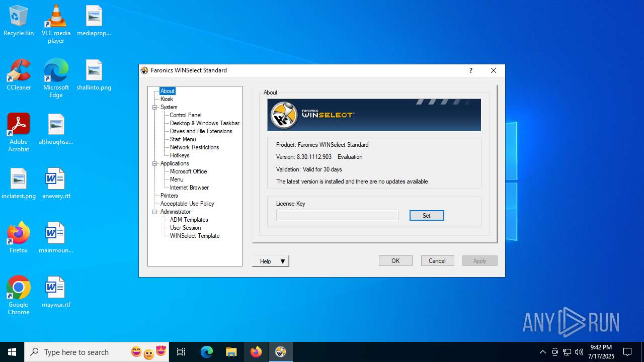Open Task View on the taskbar
This screenshot has height=362, width=644.
(x=181, y=352)
